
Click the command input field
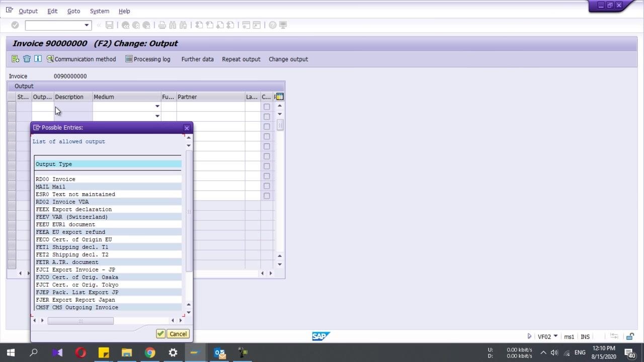point(54,25)
